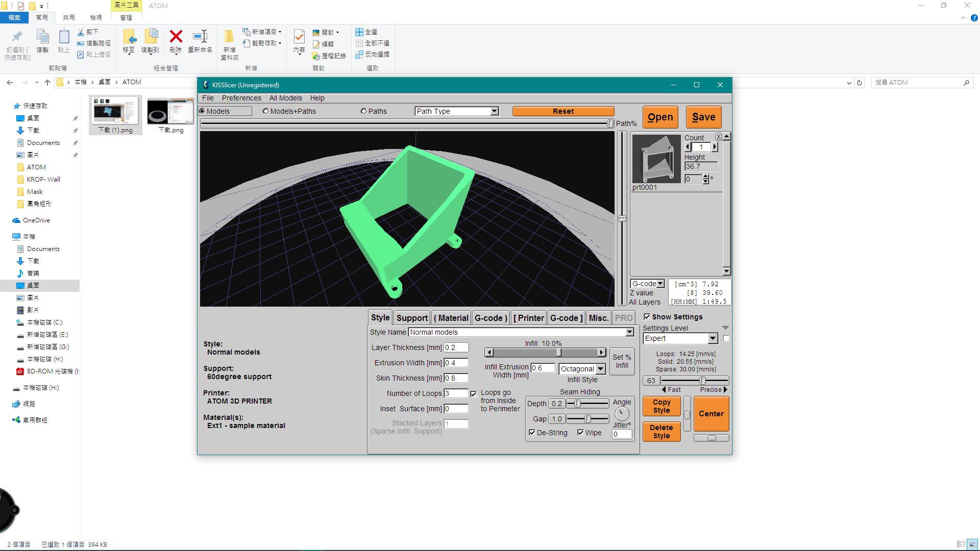Open the G-code Z value dropdown
Image resolution: width=980 pixels, height=551 pixels.
pyautogui.click(x=660, y=284)
